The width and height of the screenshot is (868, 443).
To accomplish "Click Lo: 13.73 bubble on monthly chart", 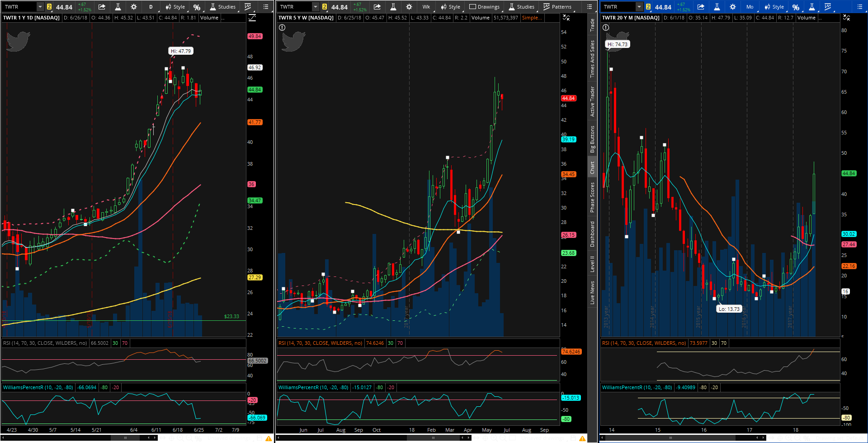I will coord(729,309).
